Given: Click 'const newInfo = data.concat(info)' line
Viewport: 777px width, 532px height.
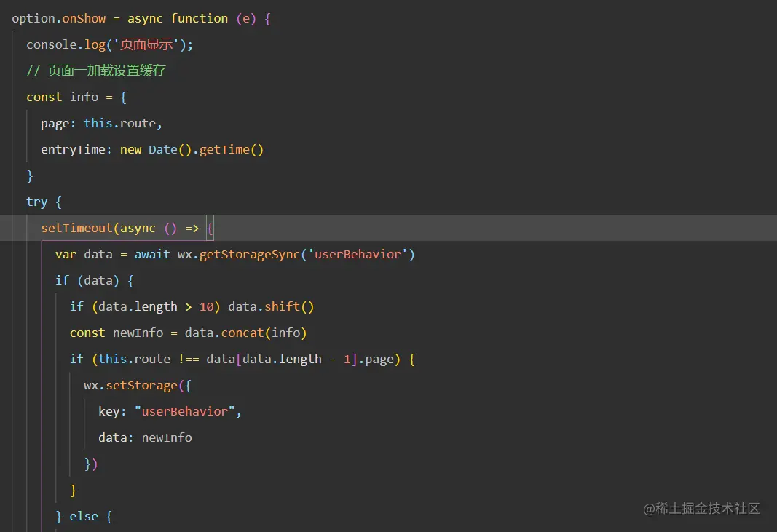Looking at the screenshot, I should [189, 333].
